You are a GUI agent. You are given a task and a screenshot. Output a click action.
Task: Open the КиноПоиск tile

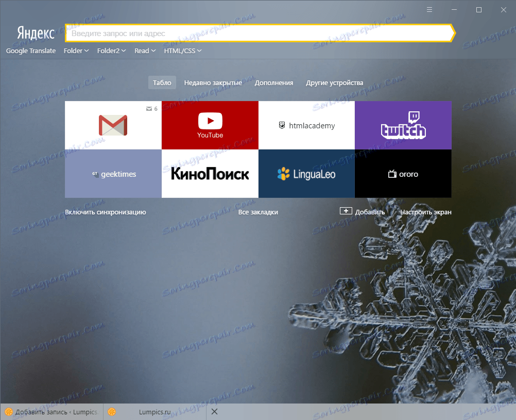pos(210,174)
